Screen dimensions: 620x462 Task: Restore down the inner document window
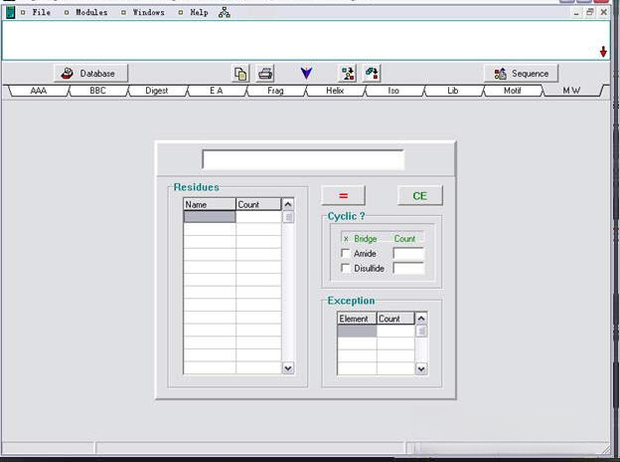click(590, 12)
